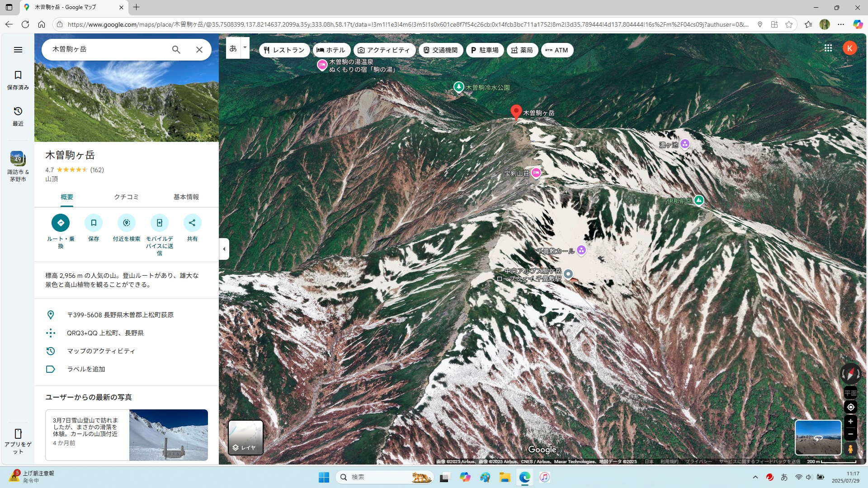Viewport: 868px width, 488px height.
Task: Click the 千畳敷駅 ropeway station marker
Action: [568, 274]
